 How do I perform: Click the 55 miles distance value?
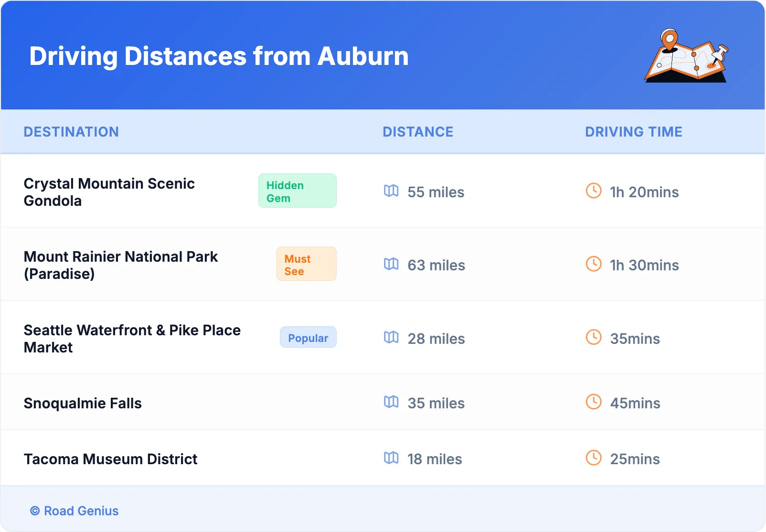pos(436,192)
